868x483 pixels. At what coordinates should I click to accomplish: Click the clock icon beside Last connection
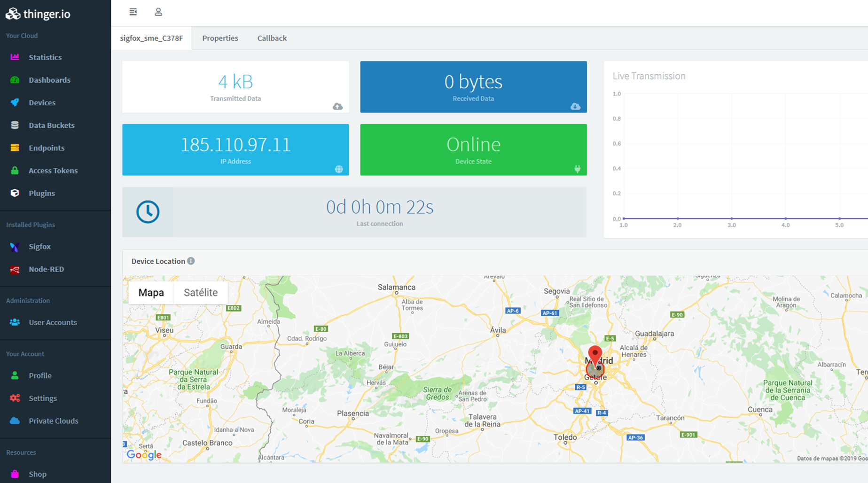coord(148,212)
